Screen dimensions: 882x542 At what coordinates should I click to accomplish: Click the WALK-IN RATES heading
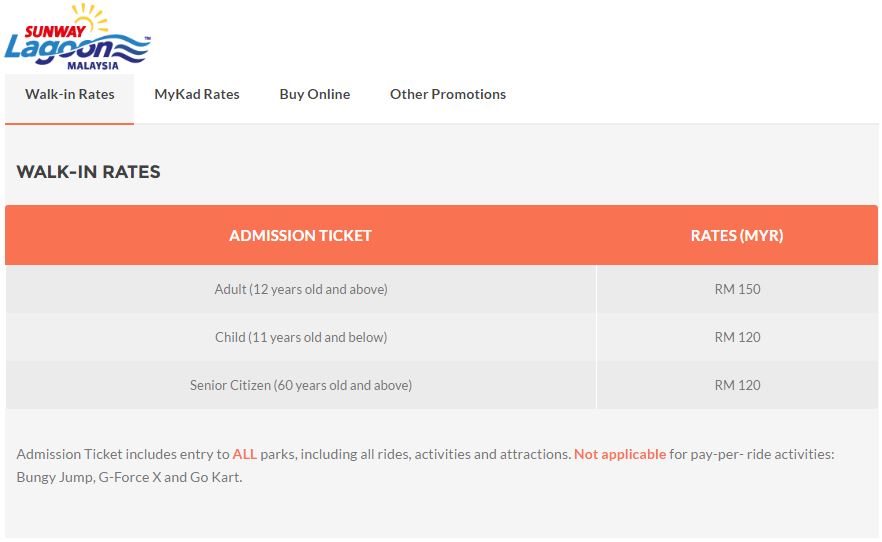click(88, 171)
